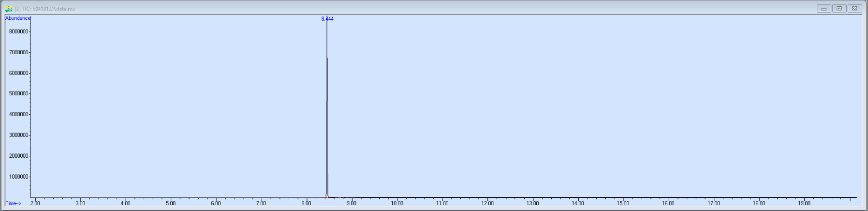Click the Time--> axis label
Image resolution: width=868 pixels, height=211 pixels.
click(14, 203)
